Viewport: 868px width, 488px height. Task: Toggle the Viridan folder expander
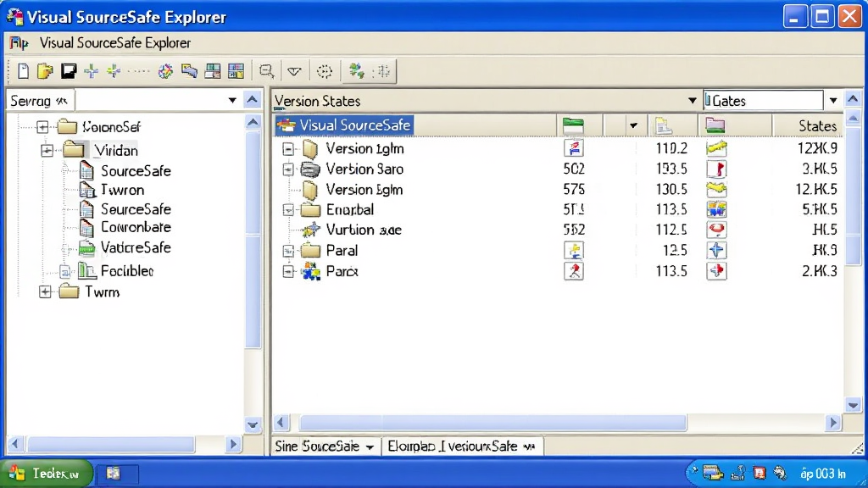click(x=47, y=151)
